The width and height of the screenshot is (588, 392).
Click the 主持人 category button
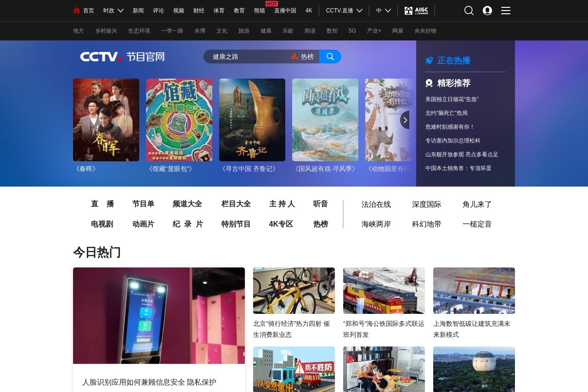282,204
